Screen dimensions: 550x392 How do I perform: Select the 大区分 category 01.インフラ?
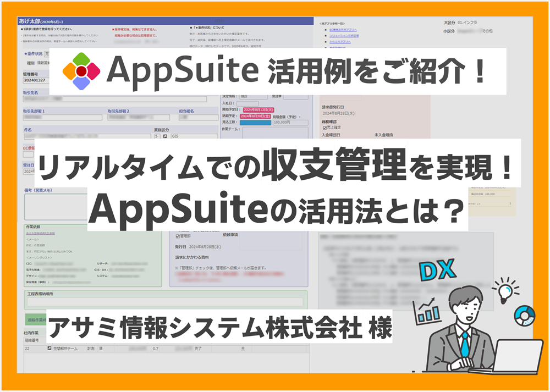point(468,21)
